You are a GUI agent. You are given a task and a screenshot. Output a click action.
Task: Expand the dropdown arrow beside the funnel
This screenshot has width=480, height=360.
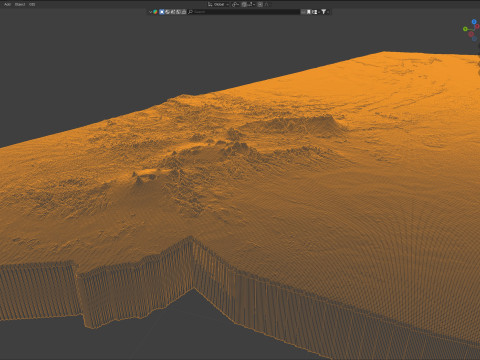tap(328, 12)
